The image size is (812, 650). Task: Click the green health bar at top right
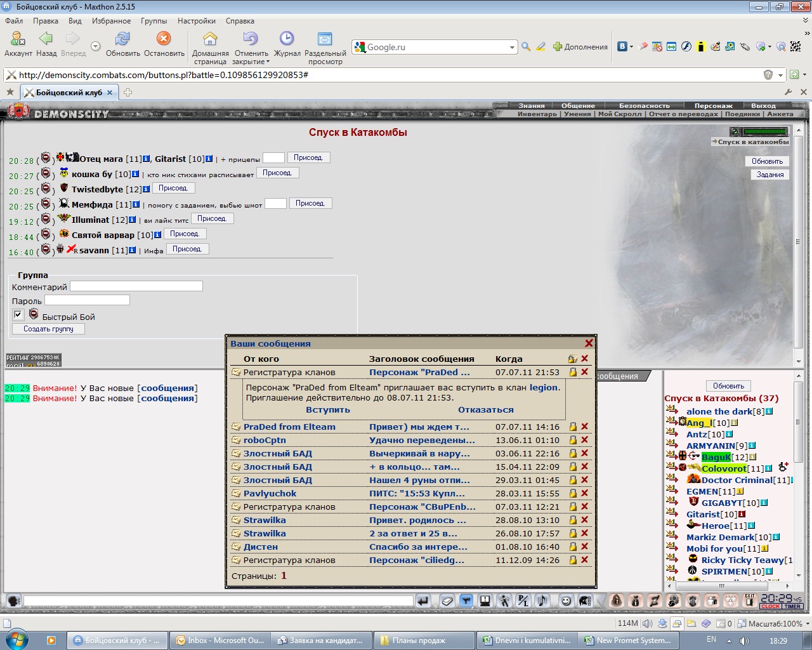(765, 132)
